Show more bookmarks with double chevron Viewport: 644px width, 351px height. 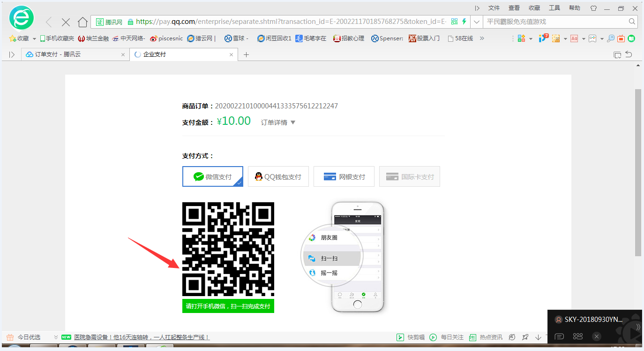click(482, 38)
